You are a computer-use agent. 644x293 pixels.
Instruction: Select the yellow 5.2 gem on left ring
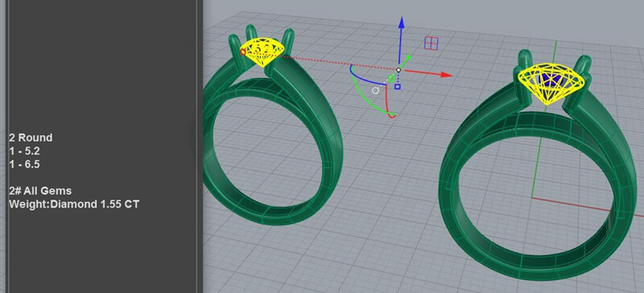pyautogui.click(x=263, y=52)
